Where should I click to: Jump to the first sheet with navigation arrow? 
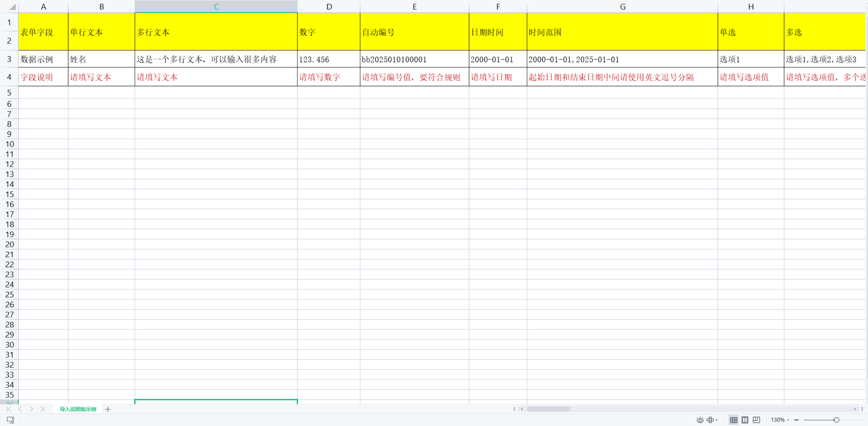[x=9, y=409]
